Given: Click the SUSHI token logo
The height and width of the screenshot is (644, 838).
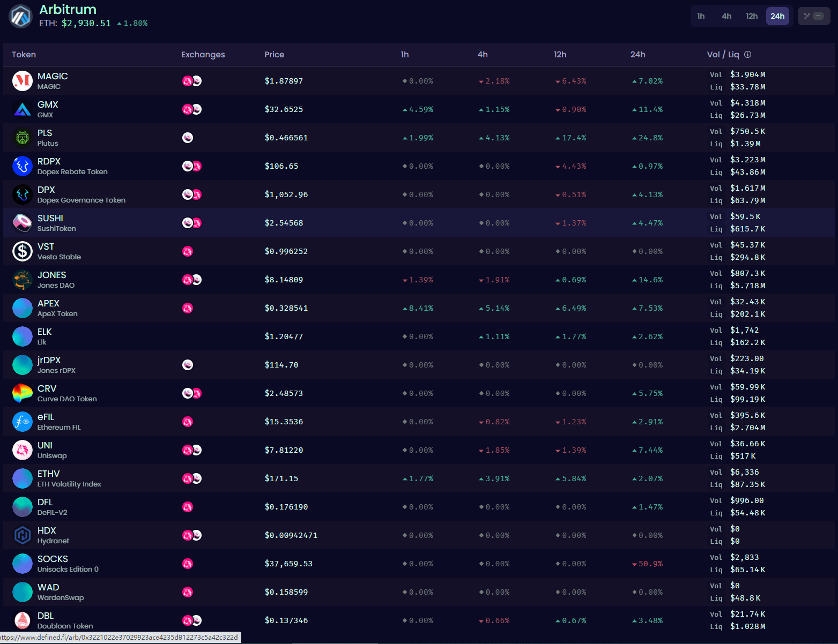Looking at the screenshot, I should 23,223.
